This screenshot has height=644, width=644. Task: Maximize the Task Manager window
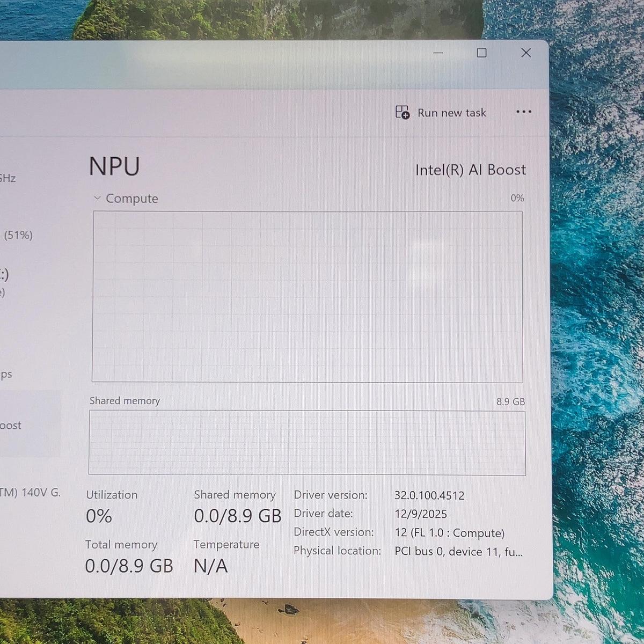click(482, 53)
